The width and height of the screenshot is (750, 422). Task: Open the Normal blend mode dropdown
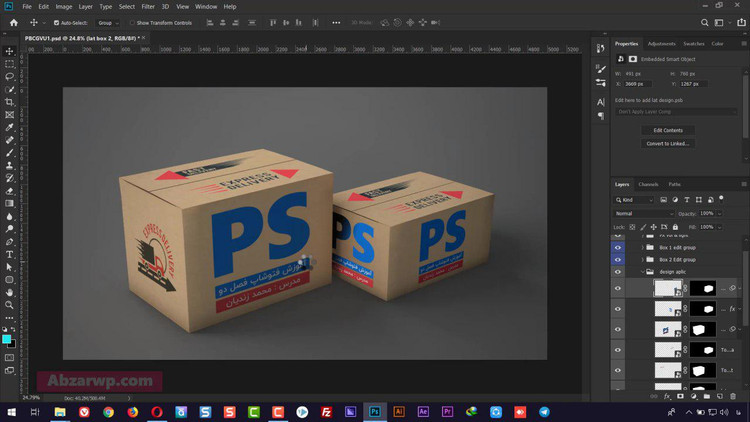tap(643, 213)
